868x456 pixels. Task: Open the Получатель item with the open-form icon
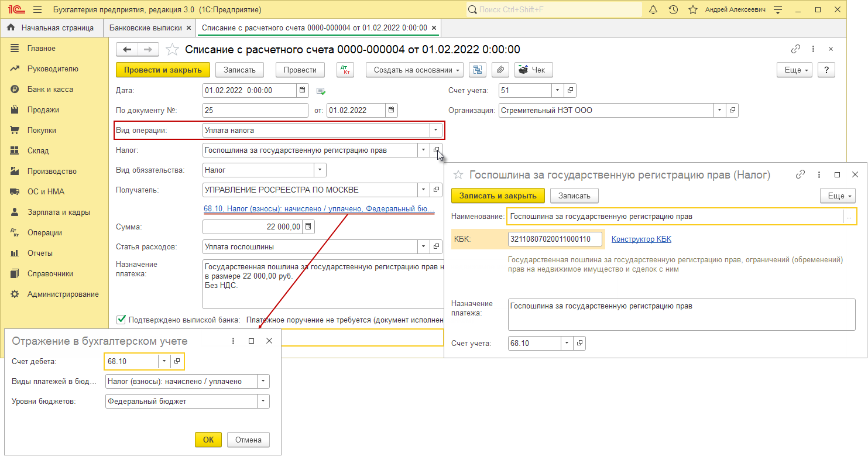[436, 190]
